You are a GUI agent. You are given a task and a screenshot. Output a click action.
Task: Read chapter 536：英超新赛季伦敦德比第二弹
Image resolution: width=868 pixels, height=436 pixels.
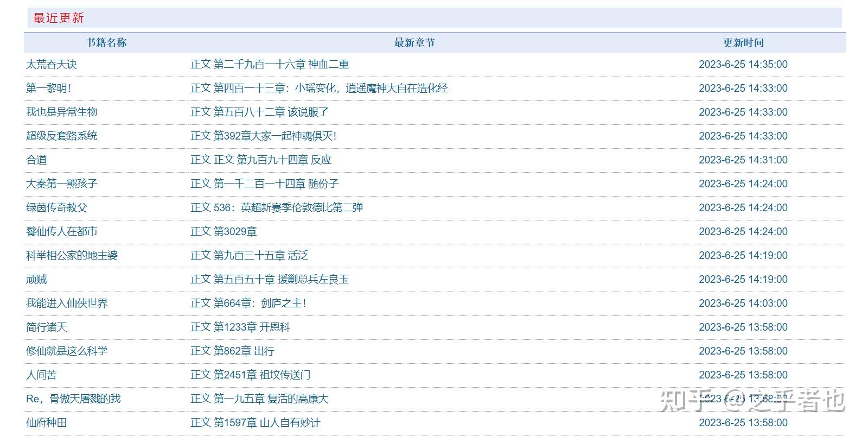pyautogui.click(x=277, y=207)
